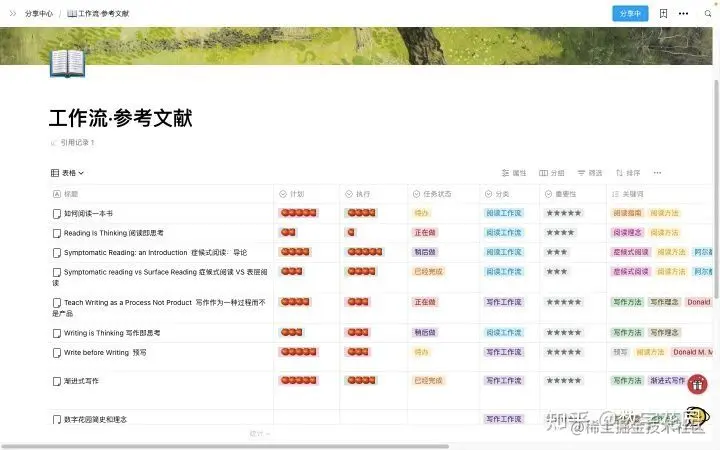Select the five-star rating of 如何阅读一本书
Viewport: 720px width, 450px height.
click(x=564, y=213)
